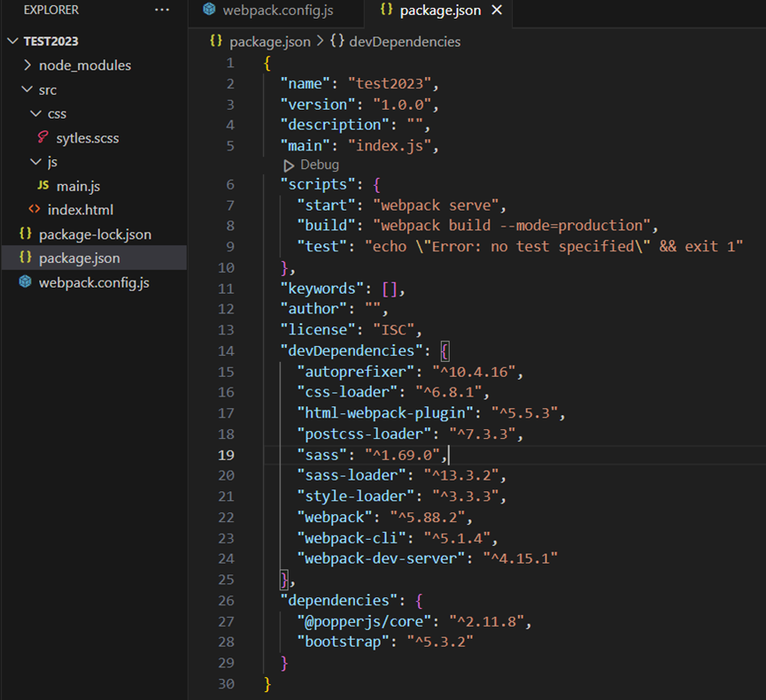Collapse the css folder
Viewport: 766px width, 700px height.
click(x=36, y=113)
